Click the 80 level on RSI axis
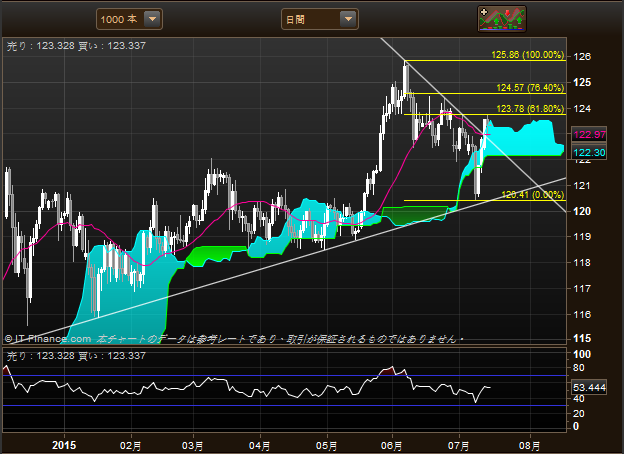 click(578, 368)
